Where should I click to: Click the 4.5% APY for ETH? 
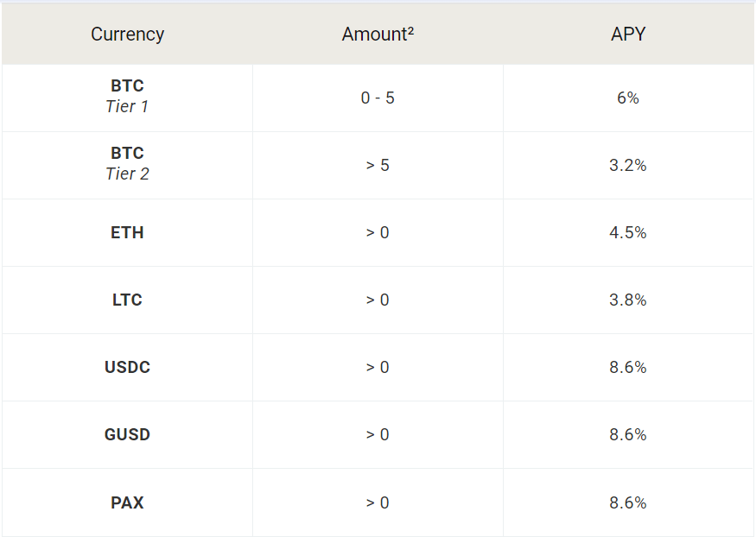[x=628, y=232]
